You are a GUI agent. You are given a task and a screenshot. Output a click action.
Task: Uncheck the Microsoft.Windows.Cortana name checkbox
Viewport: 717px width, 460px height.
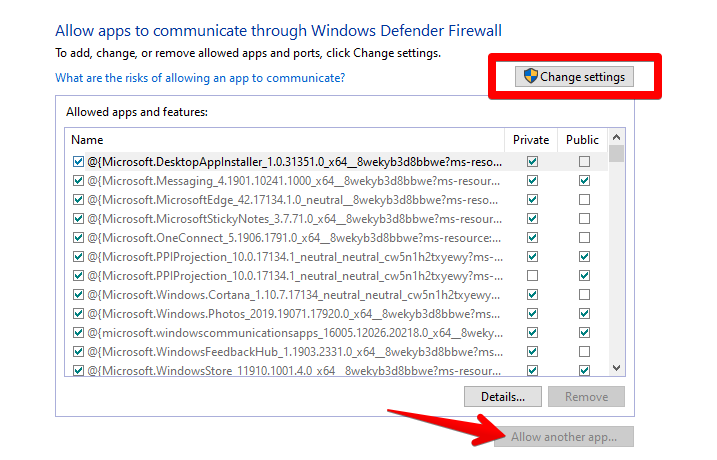click(x=78, y=294)
